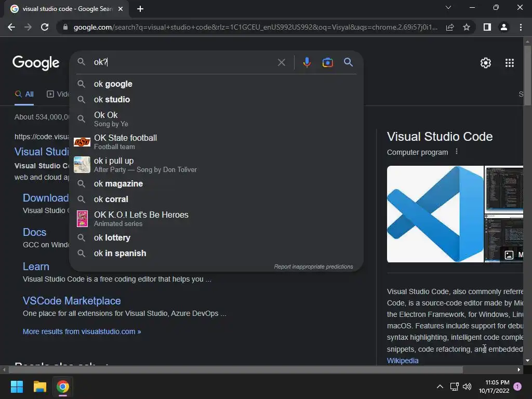
Task: View site information lock icon
Action: 65,27
